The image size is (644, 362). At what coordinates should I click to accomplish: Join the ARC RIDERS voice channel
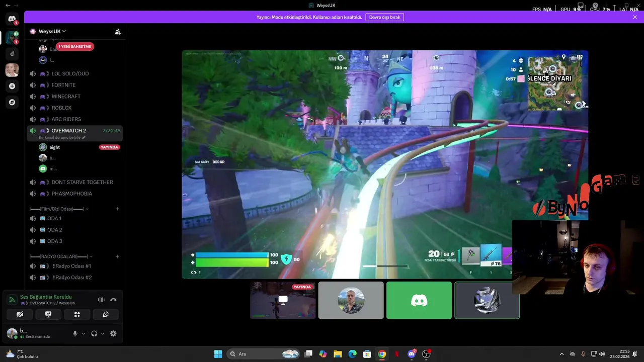(x=74, y=119)
